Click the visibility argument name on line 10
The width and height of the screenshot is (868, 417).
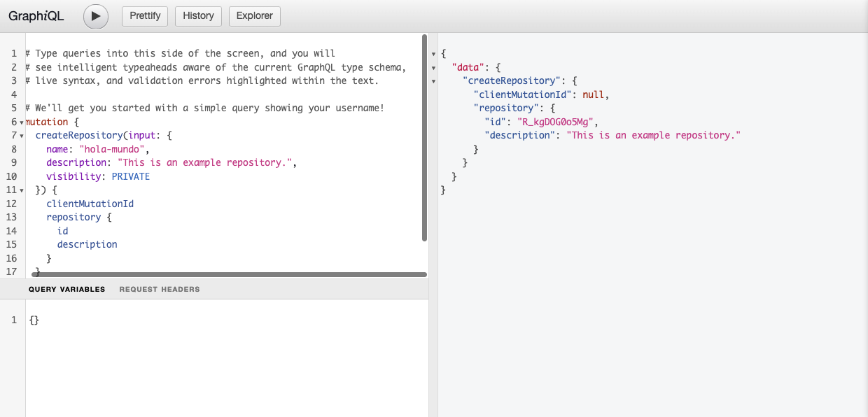[73, 176]
